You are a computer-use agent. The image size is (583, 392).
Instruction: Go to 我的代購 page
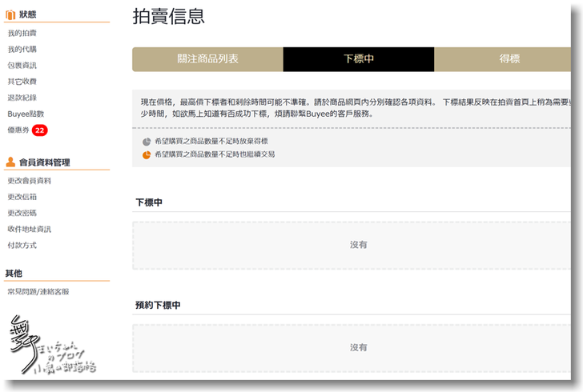click(22, 50)
